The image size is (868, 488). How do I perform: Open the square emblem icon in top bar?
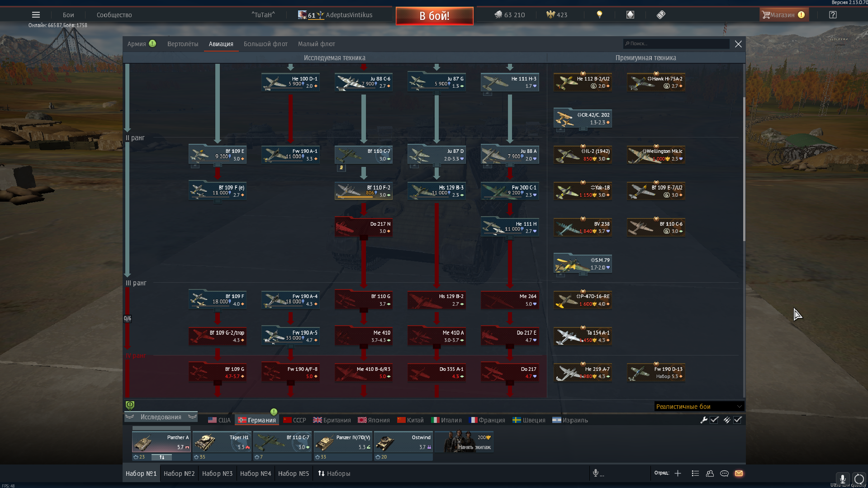pyautogui.click(x=630, y=15)
